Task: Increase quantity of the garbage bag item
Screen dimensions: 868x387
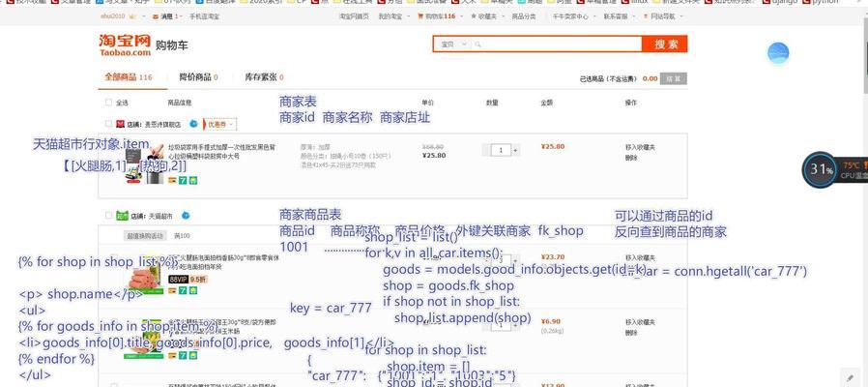Action: 515,150
